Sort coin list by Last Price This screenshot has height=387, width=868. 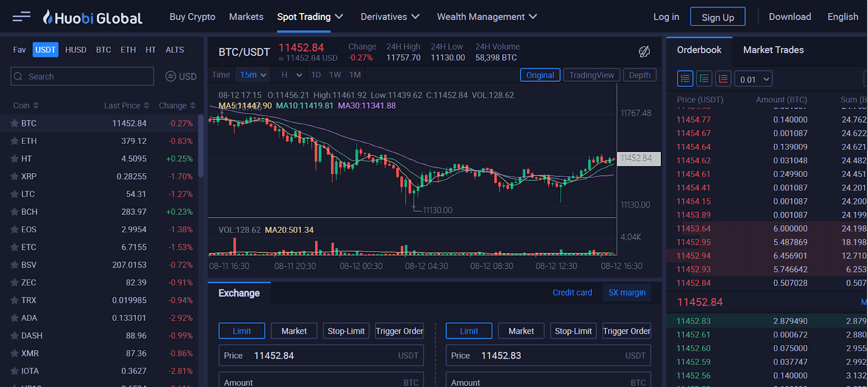pos(126,105)
